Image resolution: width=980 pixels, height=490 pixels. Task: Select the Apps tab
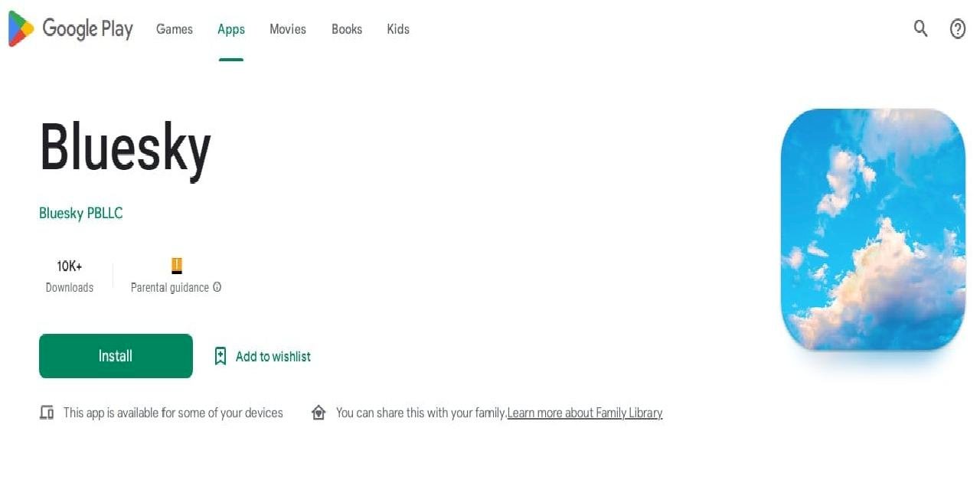pos(230,29)
